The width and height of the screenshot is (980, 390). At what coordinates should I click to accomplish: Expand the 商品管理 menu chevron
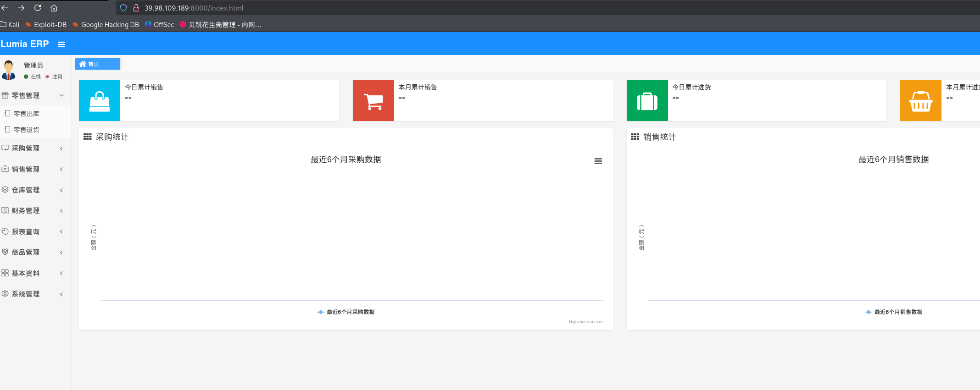pos(61,253)
